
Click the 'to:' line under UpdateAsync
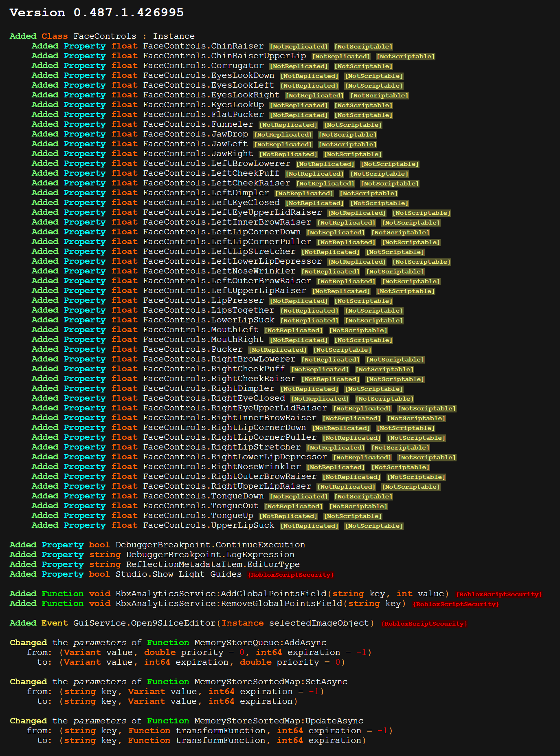202,741
